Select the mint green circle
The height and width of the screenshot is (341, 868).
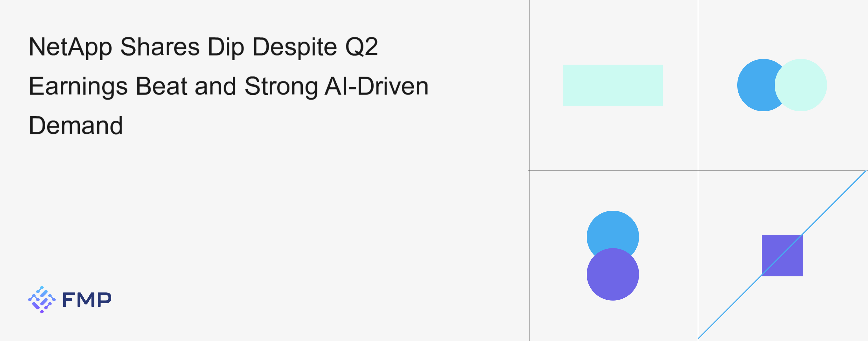801,85
